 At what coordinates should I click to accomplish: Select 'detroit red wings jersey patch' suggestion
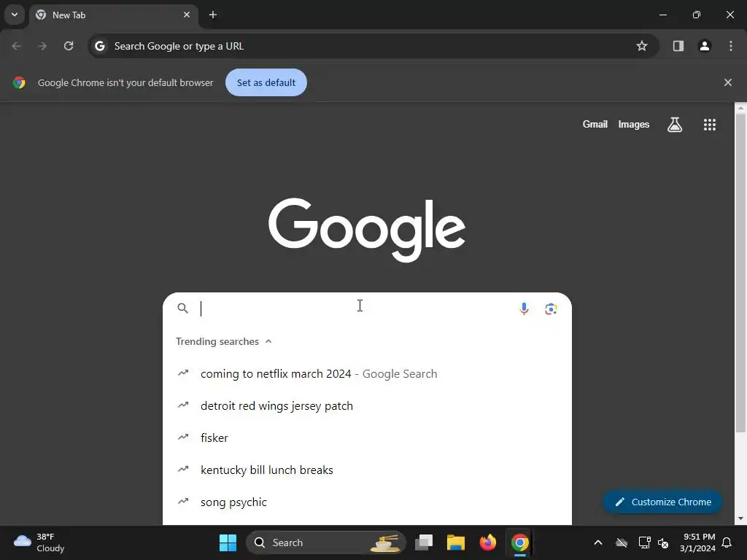pyautogui.click(x=367, y=405)
